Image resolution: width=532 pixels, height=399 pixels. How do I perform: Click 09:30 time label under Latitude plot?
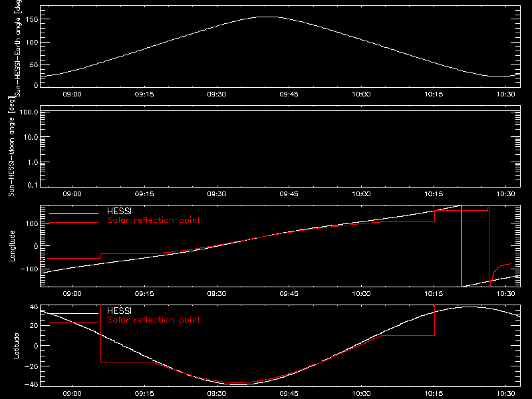tap(217, 394)
